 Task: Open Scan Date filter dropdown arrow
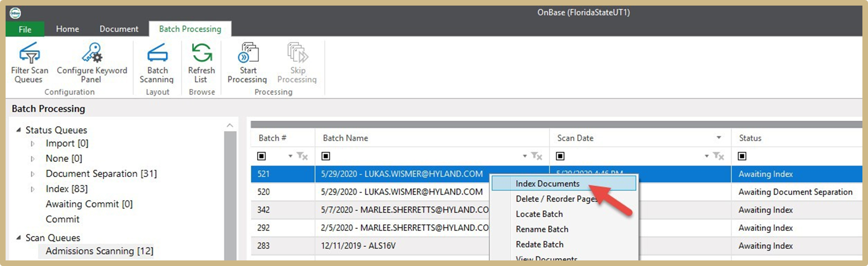(707, 156)
